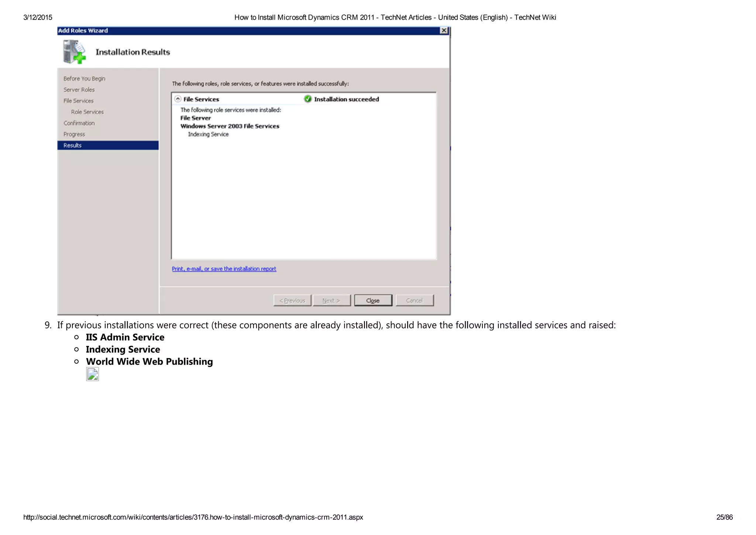This screenshot has height=535, width=756.
Task: Click 'Indexing Service' entry in results
Action: pyautogui.click(x=208, y=134)
